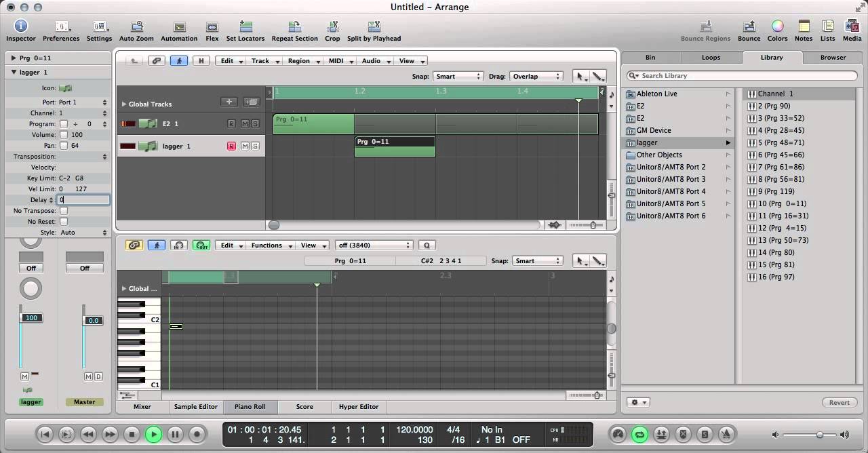The width and height of the screenshot is (868, 453).
Task: Toggle Cycle mode in the transport
Action: (x=639, y=435)
